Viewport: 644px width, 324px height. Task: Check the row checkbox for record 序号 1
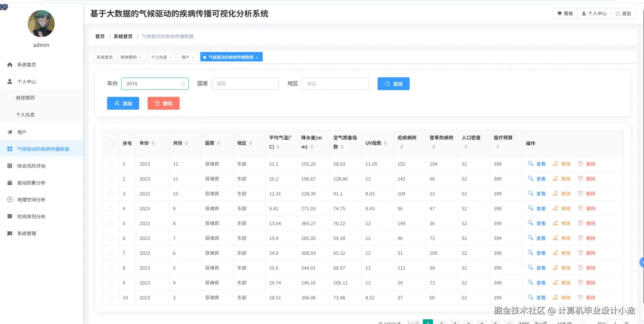(x=110, y=164)
